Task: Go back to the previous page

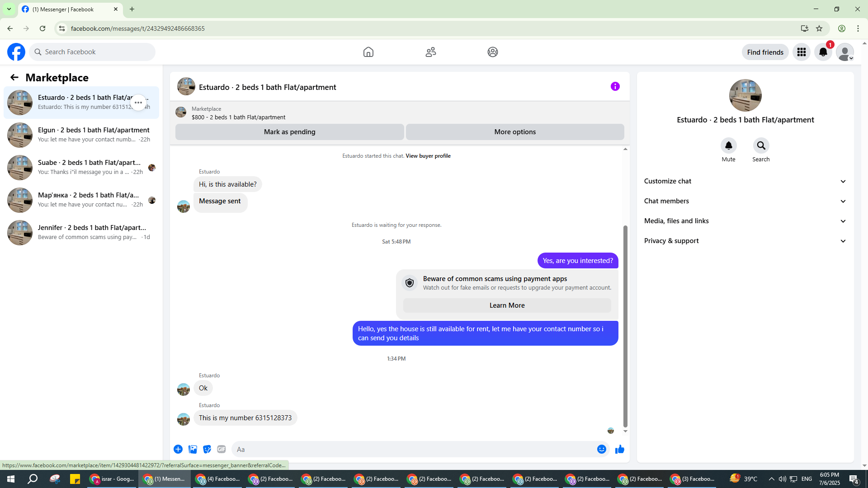Action: click(10, 28)
